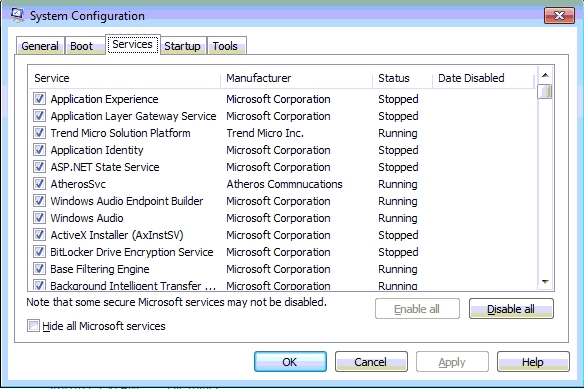The image size is (584, 389).
Task: Select the Windows Audio service name
Action: point(87,218)
